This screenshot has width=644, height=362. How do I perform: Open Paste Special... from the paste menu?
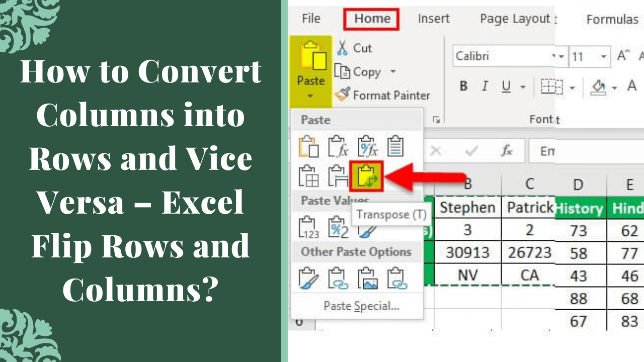click(361, 306)
